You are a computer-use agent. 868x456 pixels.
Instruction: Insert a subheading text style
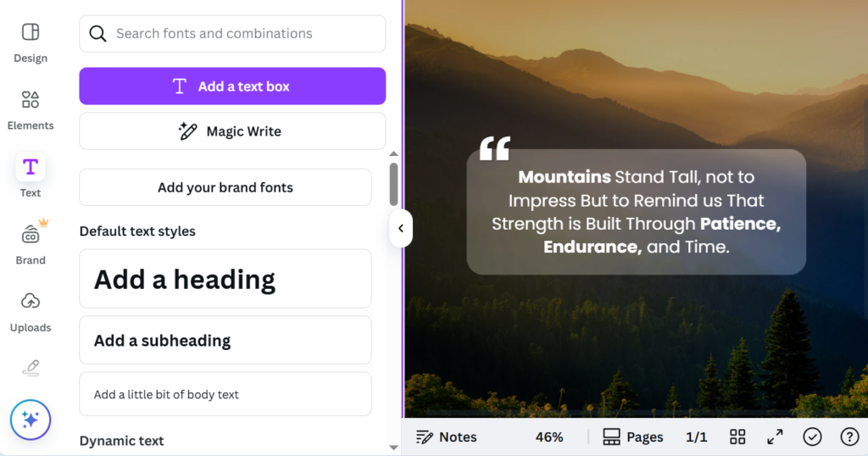225,340
